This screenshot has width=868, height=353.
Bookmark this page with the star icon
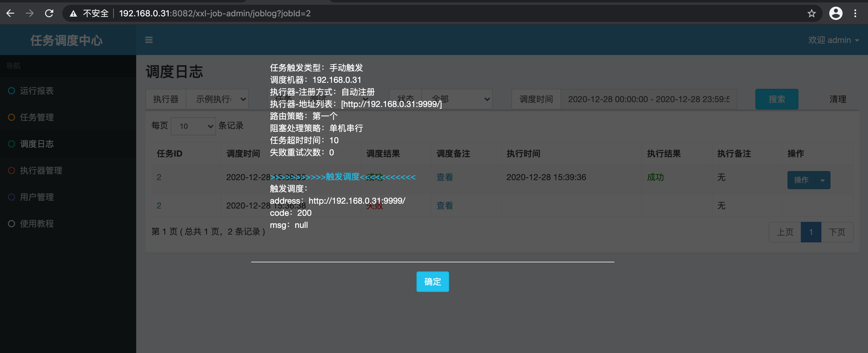click(812, 14)
